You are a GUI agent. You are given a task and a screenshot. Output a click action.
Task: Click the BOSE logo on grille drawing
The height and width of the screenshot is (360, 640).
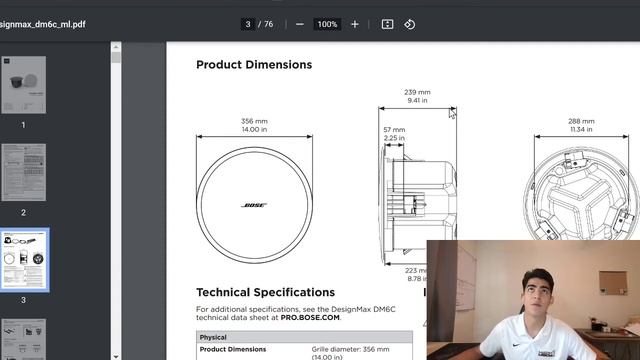[254, 205]
